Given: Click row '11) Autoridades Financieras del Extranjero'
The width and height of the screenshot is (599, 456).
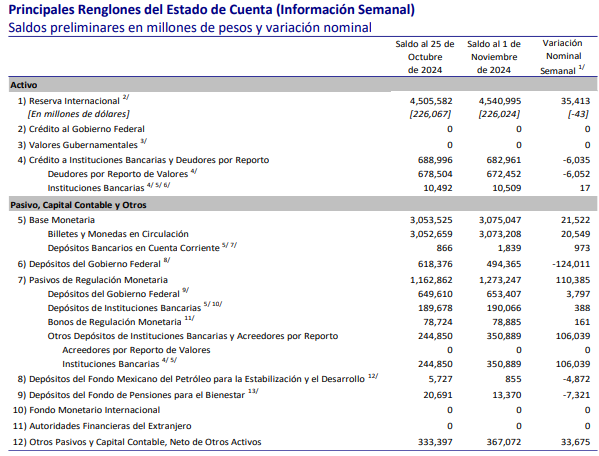Looking at the screenshot, I should (102, 427).
